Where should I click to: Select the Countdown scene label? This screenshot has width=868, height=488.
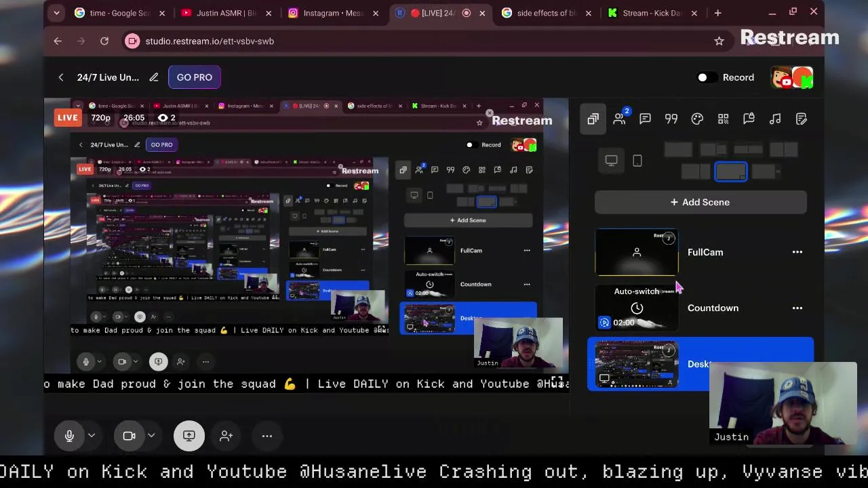713,308
